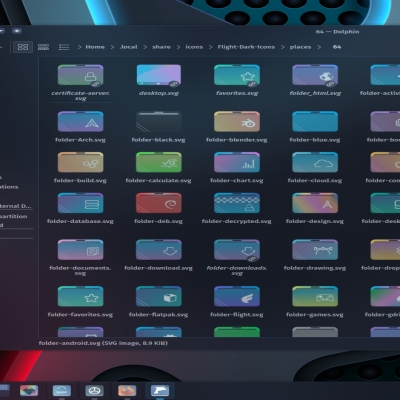The height and width of the screenshot is (400, 400).
Task: Go to icons in the breadcrumb
Action: pos(194,47)
